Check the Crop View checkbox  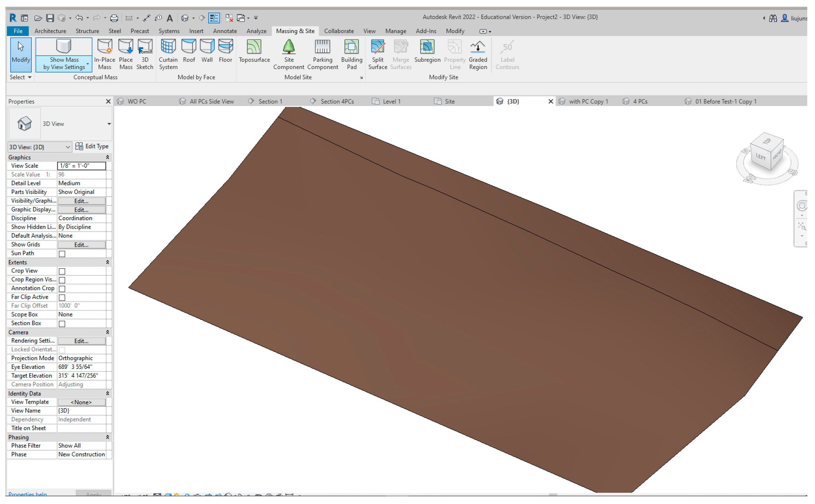62,271
